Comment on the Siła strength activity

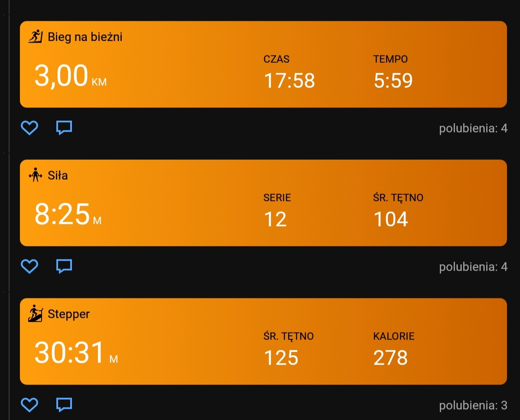click(x=64, y=266)
